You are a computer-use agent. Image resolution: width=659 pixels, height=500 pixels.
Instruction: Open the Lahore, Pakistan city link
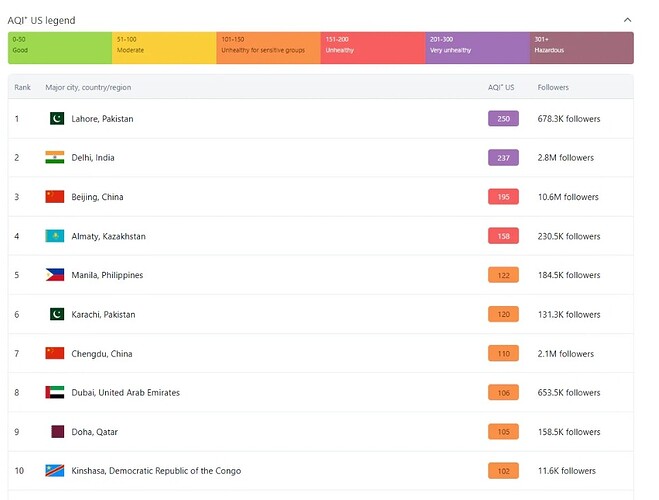(x=102, y=119)
